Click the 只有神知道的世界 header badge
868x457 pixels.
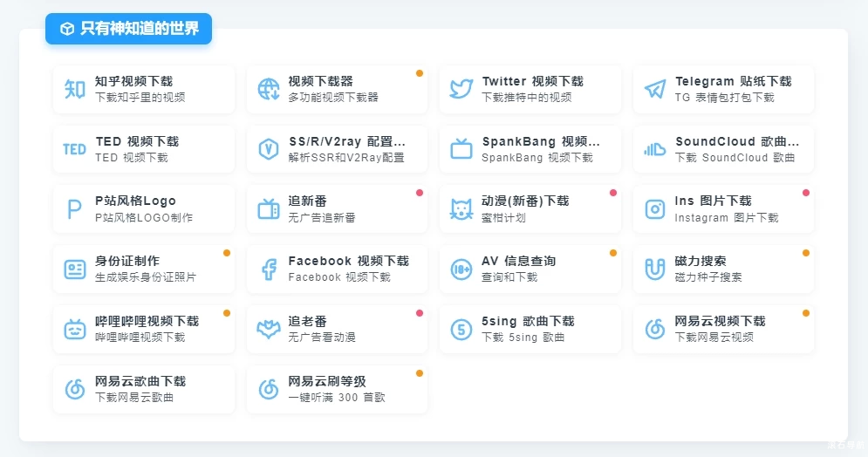(129, 29)
